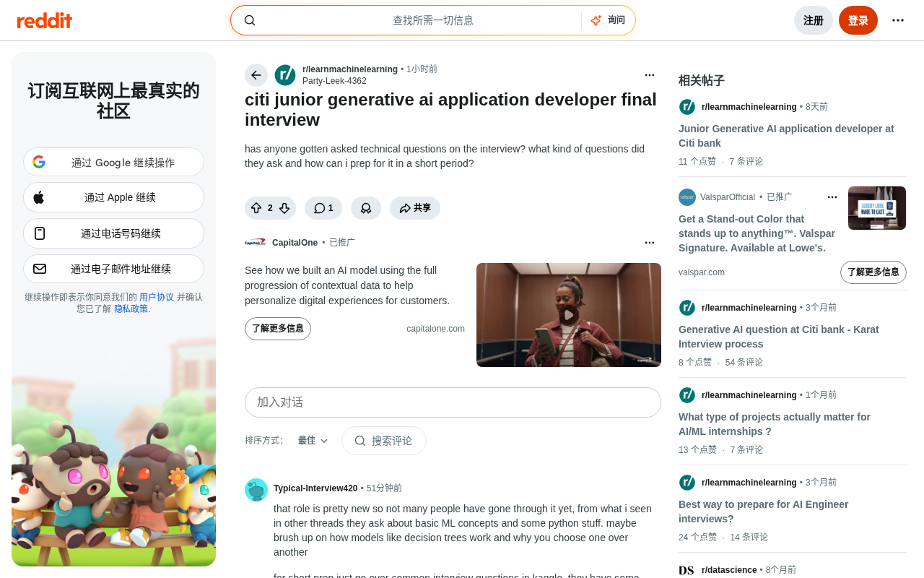
Task: Click the search magnifier icon in the search bar
Action: coord(250,20)
